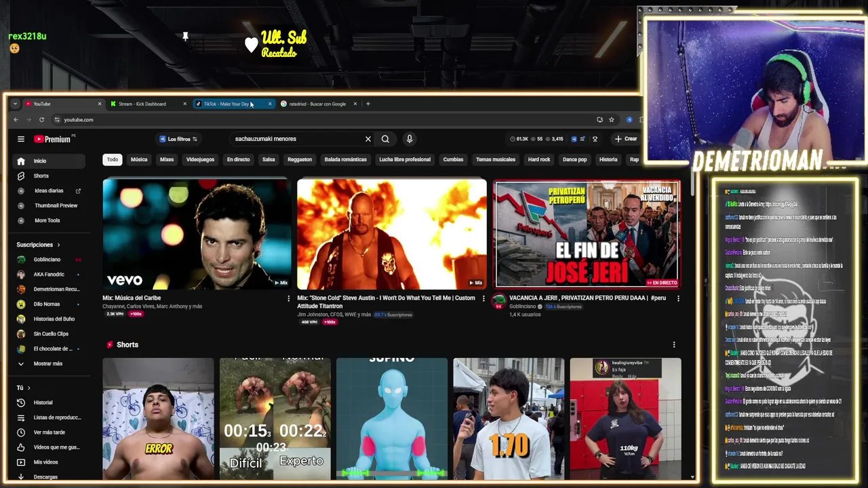Image resolution: width=868 pixels, height=488 pixels.
Task: Select the En directo filter chip
Action: tap(238, 159)
